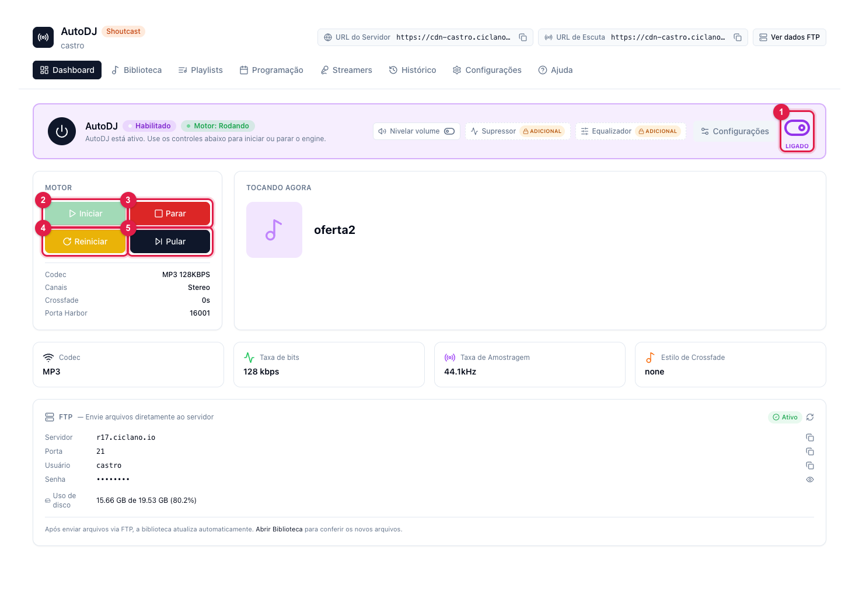Click the Estilo de Crossfade note icon
The image size is (859, 616).
click(650, 358)
